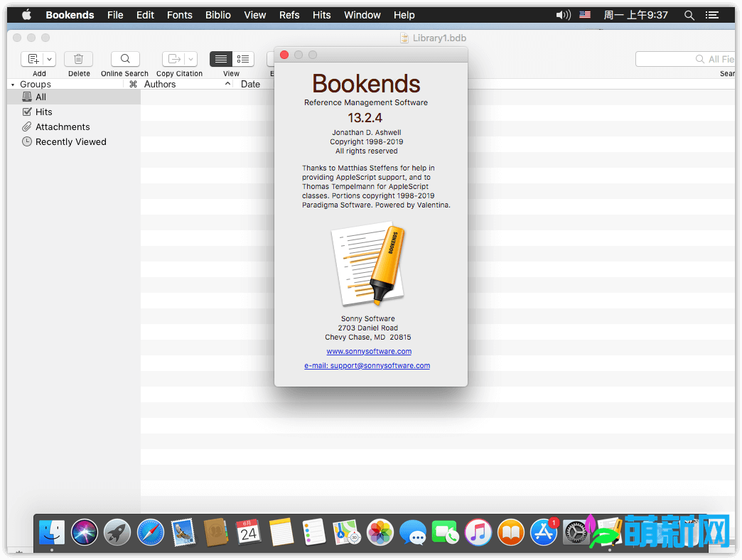Open App Store from the Dock
The height and width of the screenshot is (560, 742).
(544, 532)
